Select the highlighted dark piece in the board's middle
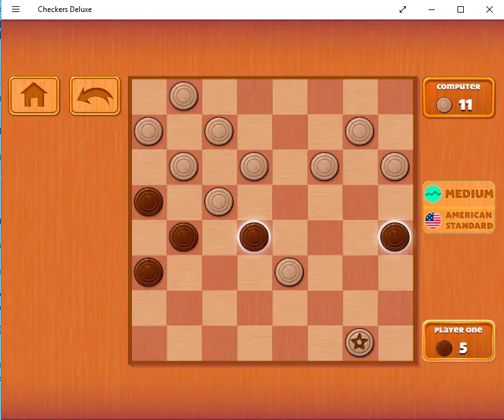The image size is (504, 420). pyautogui.click(x=254, y=237)
